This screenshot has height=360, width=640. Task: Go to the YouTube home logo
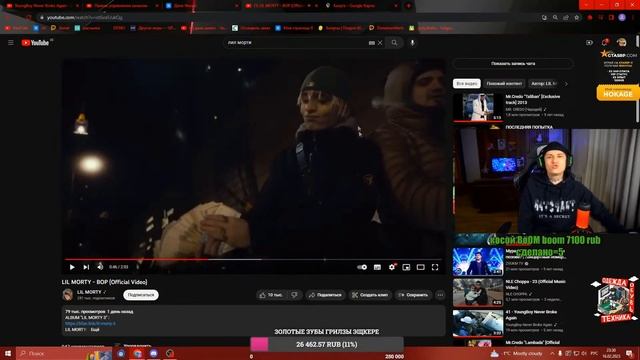[35, 42]
